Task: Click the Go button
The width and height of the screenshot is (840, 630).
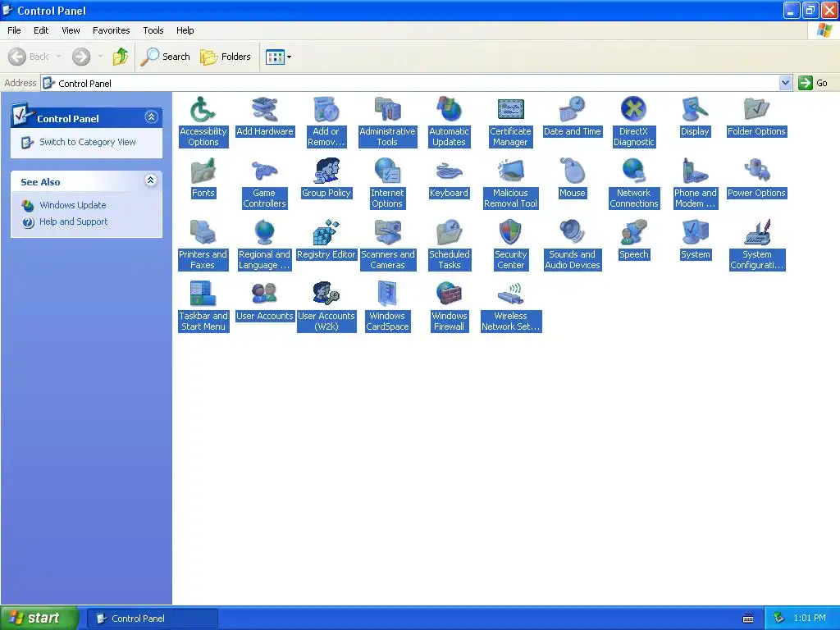Action: point(813,83)
